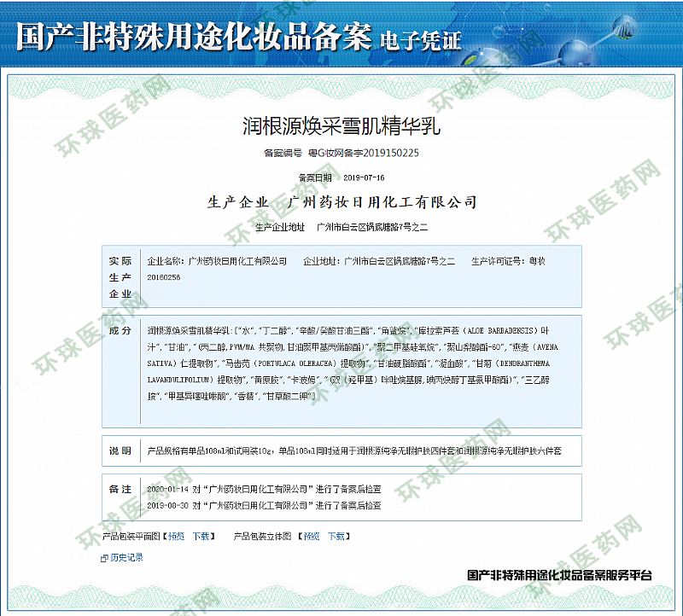Viewport: 683px width, 616px height.
Task: Click the 备注 section label
Action: pos(120,490)
